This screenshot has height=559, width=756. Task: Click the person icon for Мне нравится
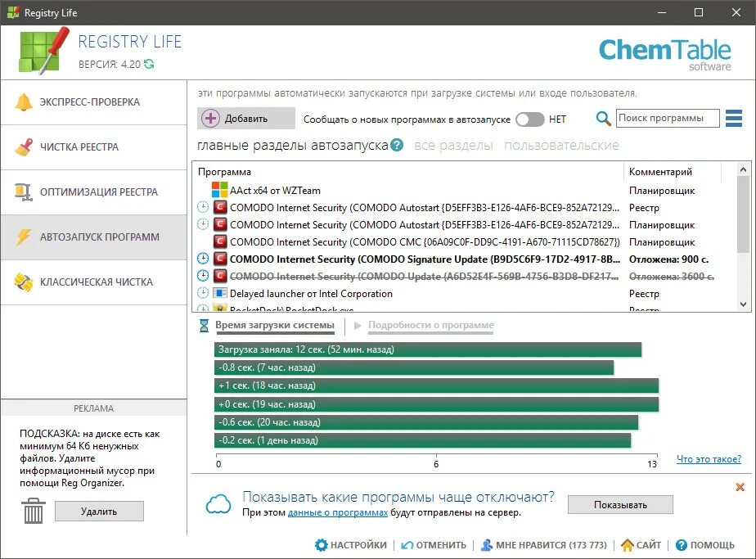[x=487, y=545]
